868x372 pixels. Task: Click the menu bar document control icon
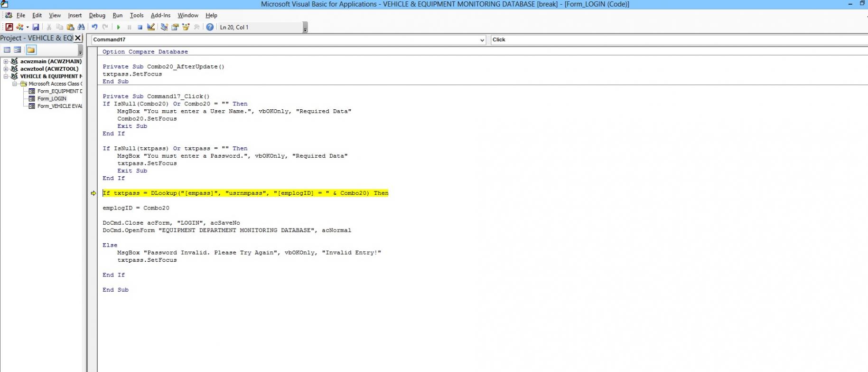click(x=9, y=15)
